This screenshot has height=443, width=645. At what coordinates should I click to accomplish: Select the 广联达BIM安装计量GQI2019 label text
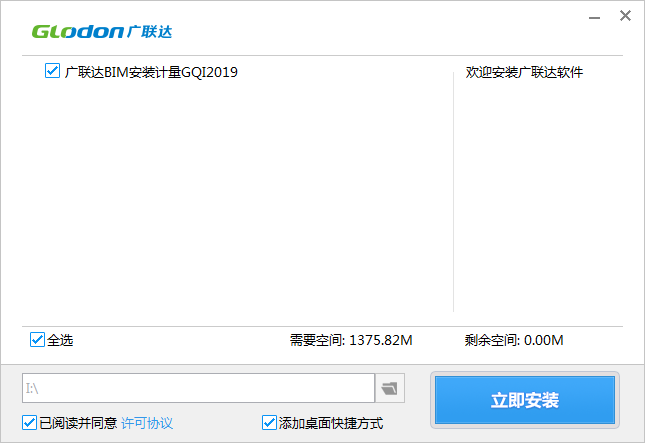coord(151,72)
